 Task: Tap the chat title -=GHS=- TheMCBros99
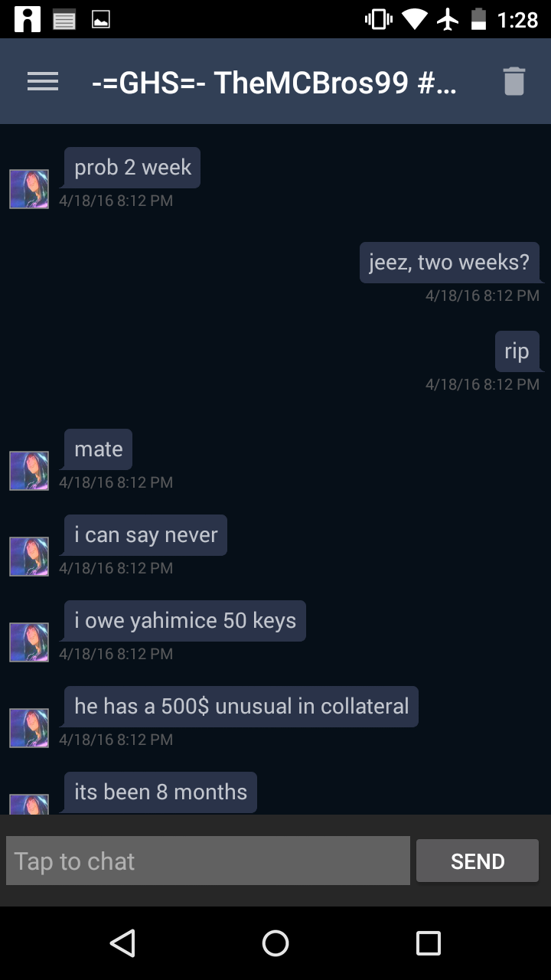[274, 82]
